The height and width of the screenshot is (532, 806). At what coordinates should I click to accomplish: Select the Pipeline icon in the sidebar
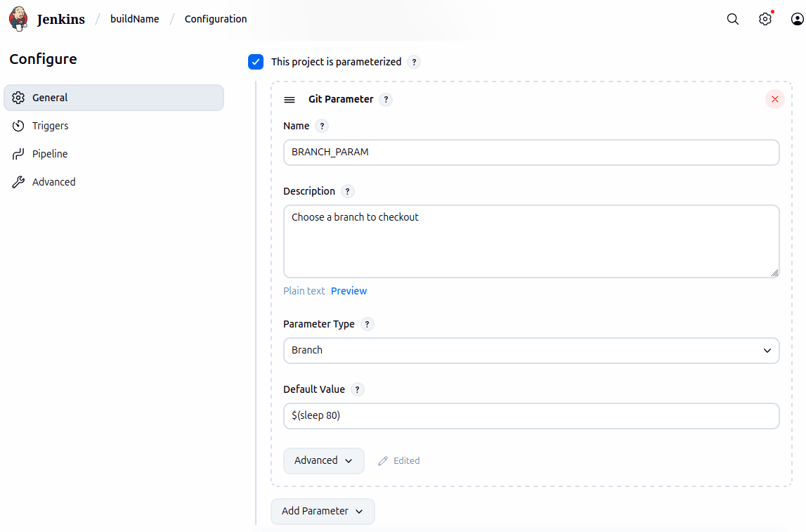(18, 154)
